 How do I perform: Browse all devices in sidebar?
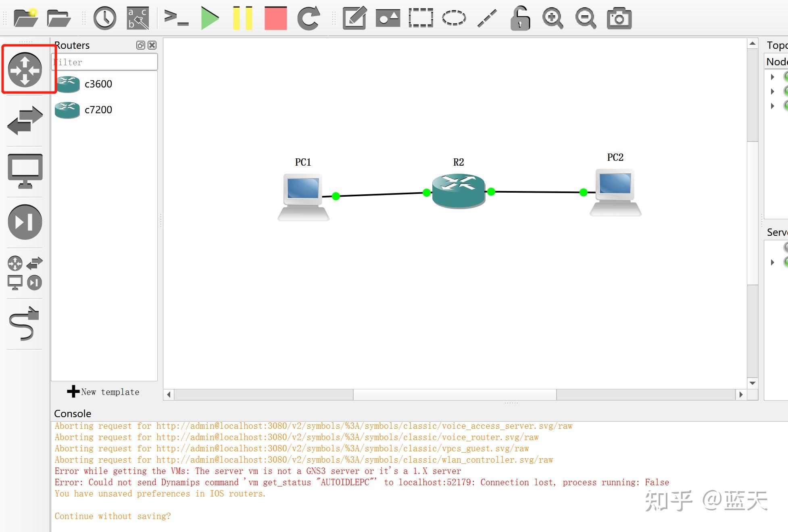[25, 273]
